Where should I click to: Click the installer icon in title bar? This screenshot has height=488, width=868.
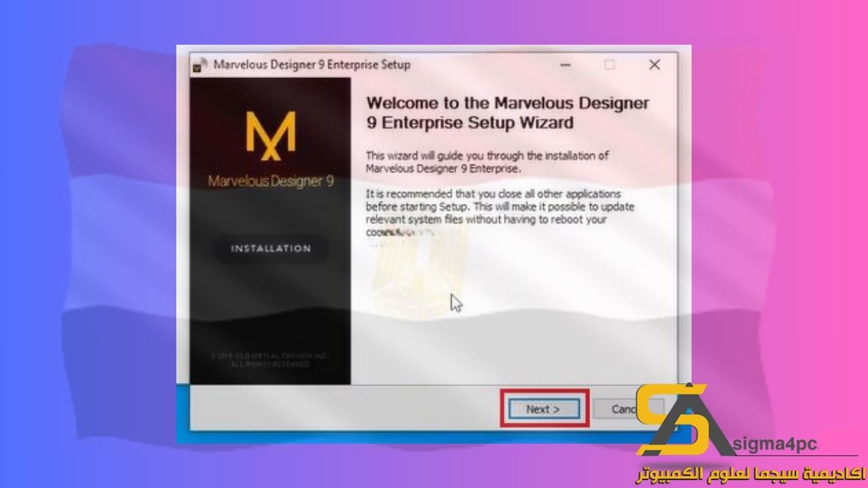coord(200,65)
